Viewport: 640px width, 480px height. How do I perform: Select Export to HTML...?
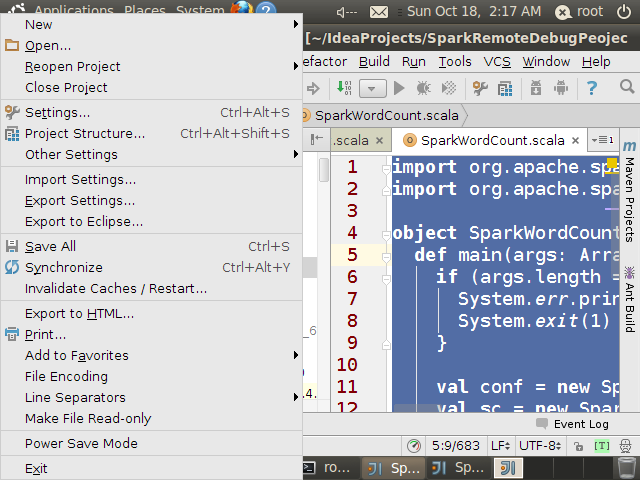[x=151, y=313]
